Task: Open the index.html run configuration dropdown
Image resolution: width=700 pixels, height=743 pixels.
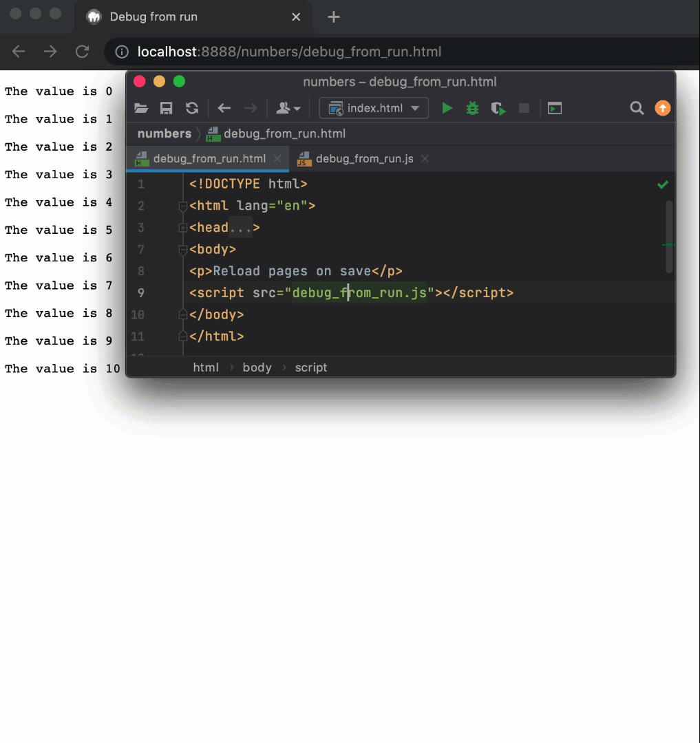Action: click(374, 108)
